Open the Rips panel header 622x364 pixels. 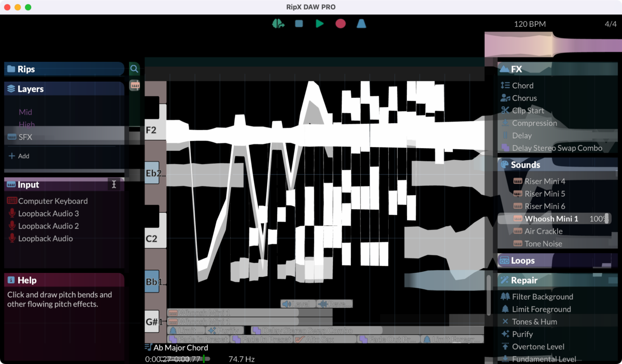(x=64, y=69)
